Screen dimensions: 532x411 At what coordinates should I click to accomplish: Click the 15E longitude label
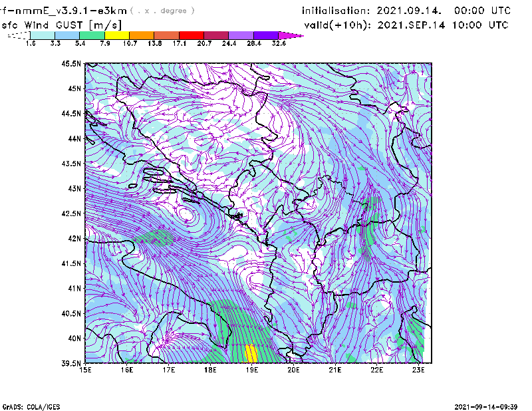pyautogui.click(x=85, y=370)
